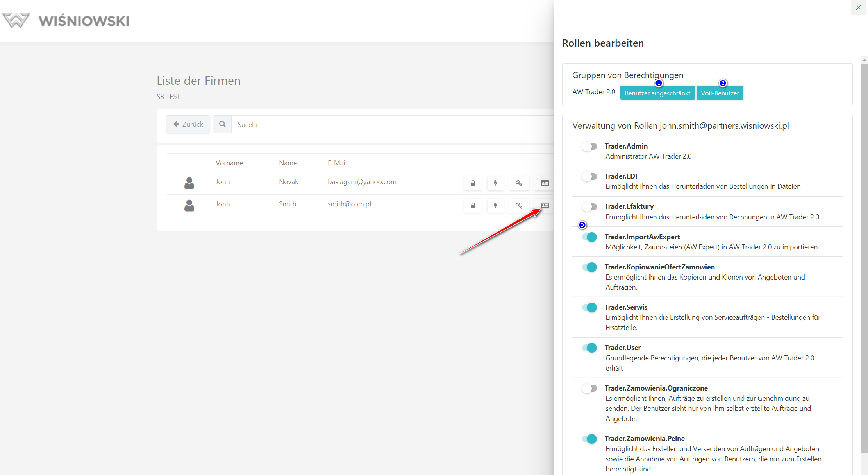
Task: Open roles card icon for John Novak
Action: [x=545, y=183]
